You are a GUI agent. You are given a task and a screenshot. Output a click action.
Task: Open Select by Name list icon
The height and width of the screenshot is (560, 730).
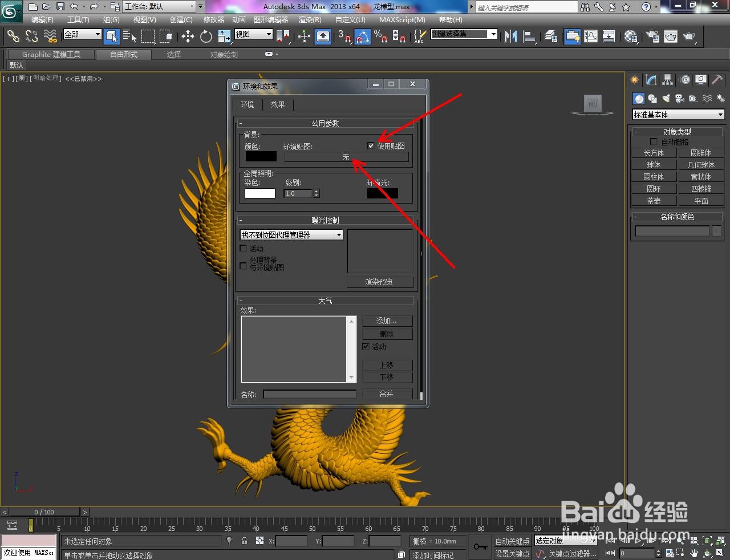pyautogui.click(x=129, y=36)
